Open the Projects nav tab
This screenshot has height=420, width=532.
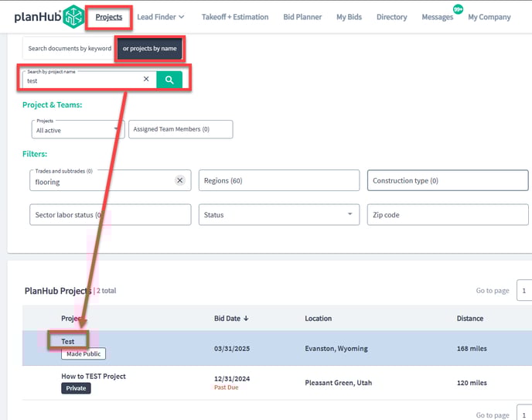click(108, 17)
